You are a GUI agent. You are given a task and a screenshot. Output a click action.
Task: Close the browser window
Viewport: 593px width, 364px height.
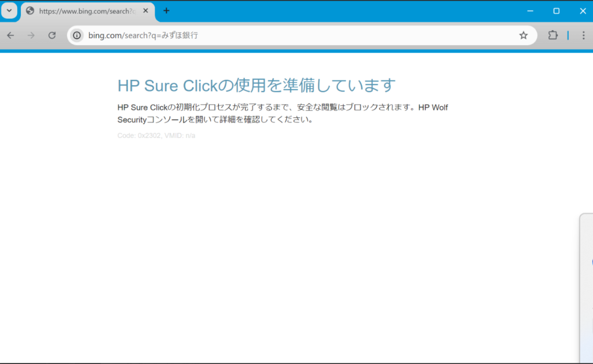583,11
